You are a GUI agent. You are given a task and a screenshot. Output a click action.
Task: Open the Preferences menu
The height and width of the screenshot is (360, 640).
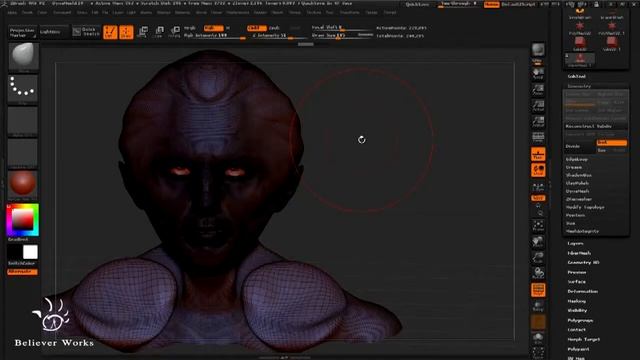tap(238, 13)
